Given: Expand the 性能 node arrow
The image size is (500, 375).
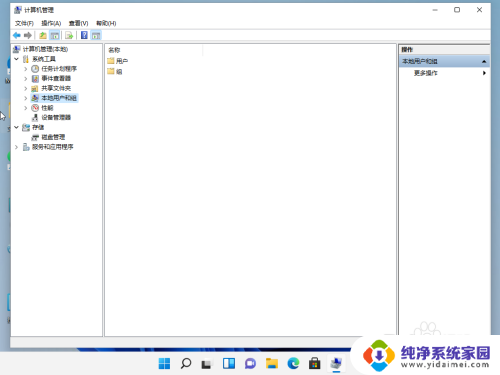Looking at the screenshot, I should point(26,108).
